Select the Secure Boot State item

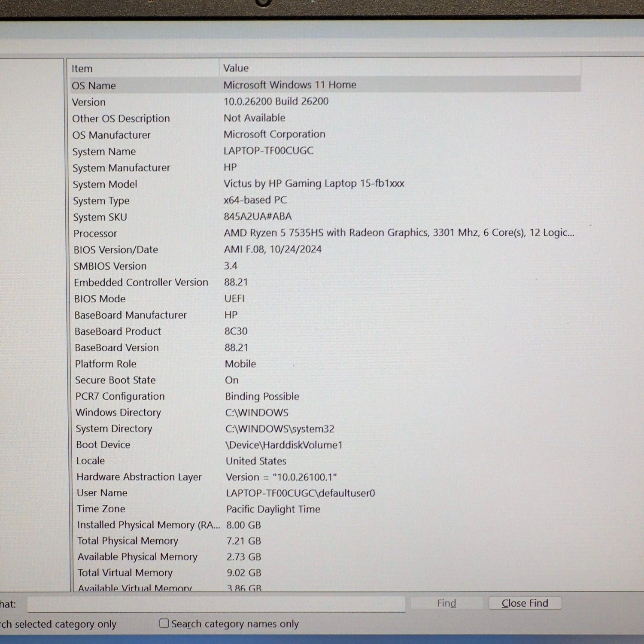pyautogui.click(x=115, y=380)
